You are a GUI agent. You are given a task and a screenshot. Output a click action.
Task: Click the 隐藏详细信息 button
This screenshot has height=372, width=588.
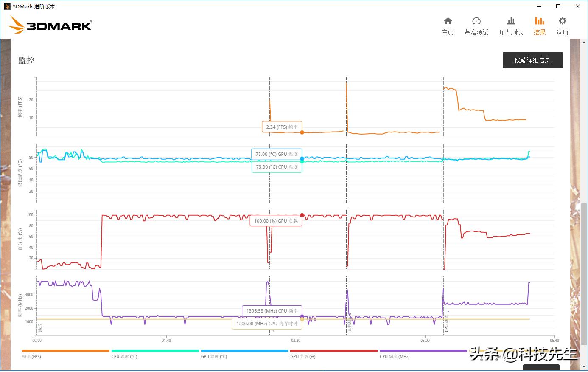point(532,60)
